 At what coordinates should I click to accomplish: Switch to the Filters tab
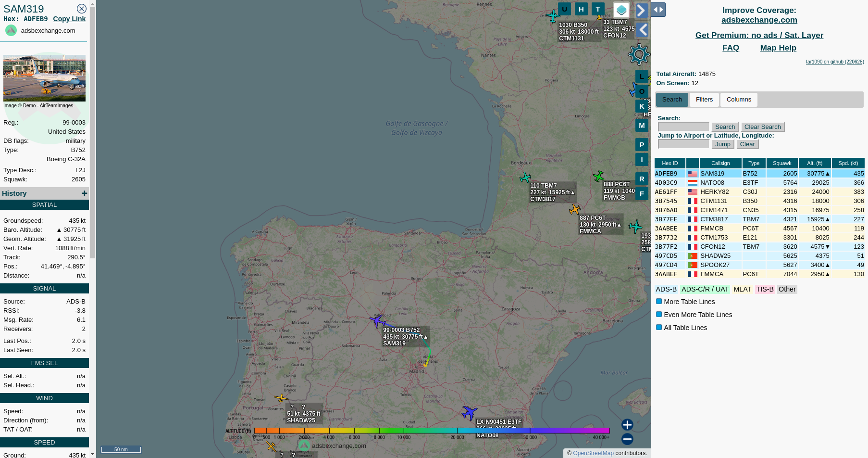click(704, 100)
